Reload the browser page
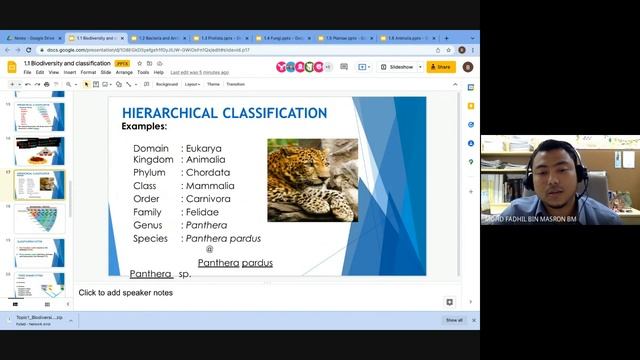Screen dimensions: 640x360 coord(28,50)
